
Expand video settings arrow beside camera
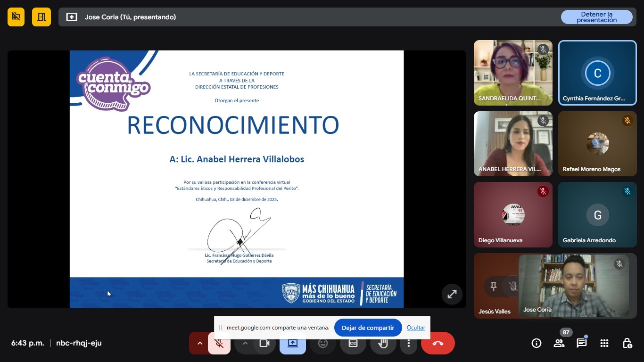[245, 343]
